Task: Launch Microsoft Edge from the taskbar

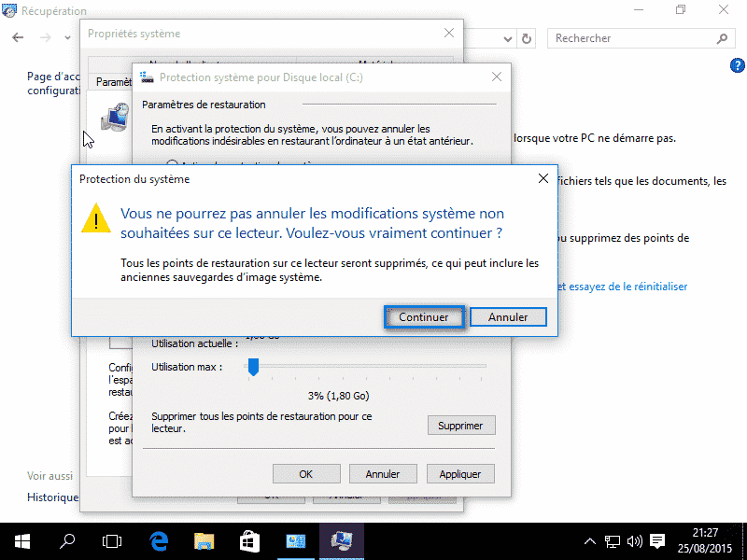Action: coord(158,540)
